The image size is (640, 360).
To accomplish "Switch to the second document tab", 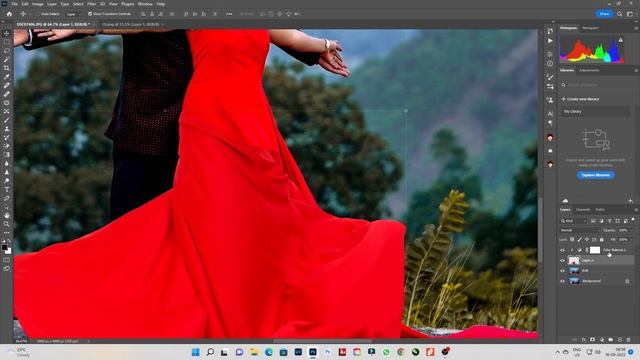I will [x=131, y=24].
